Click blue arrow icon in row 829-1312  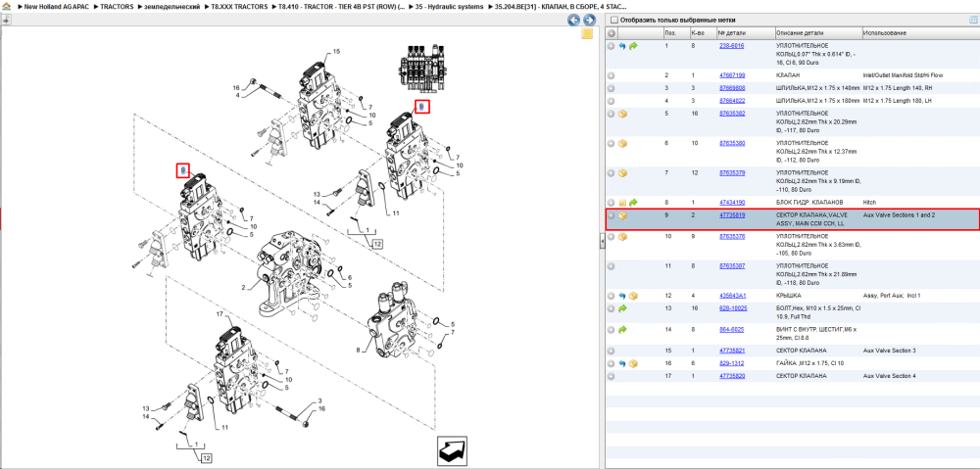(x=622, y=363)
